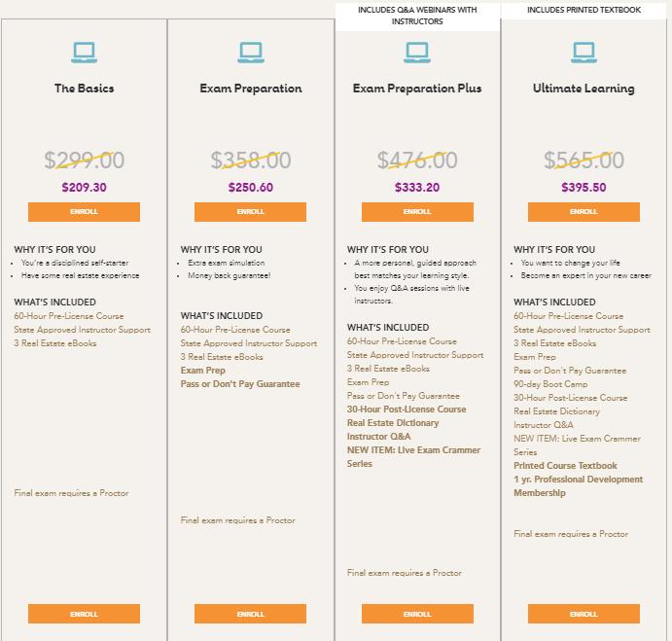The height and width of the screenshot is (641, 672).
Task: Open 30-Hour Post-License Course in Exam Preparation Plus
Action: coord(407,410)
